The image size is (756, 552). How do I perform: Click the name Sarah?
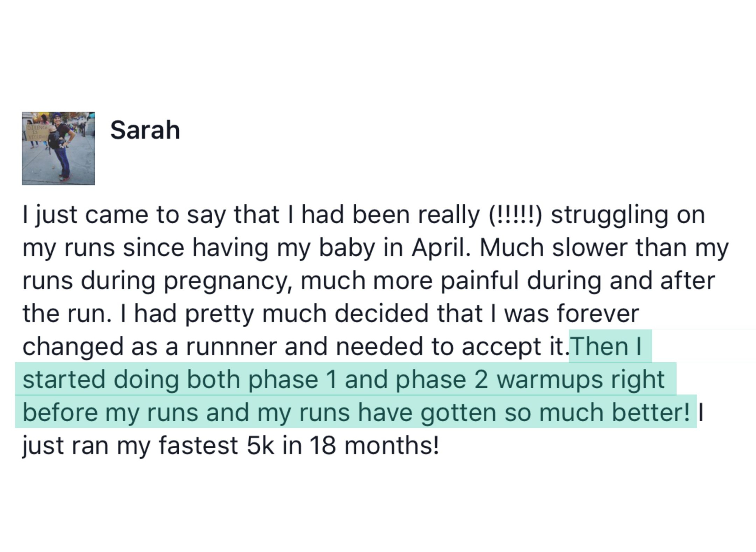click(145, 130)
